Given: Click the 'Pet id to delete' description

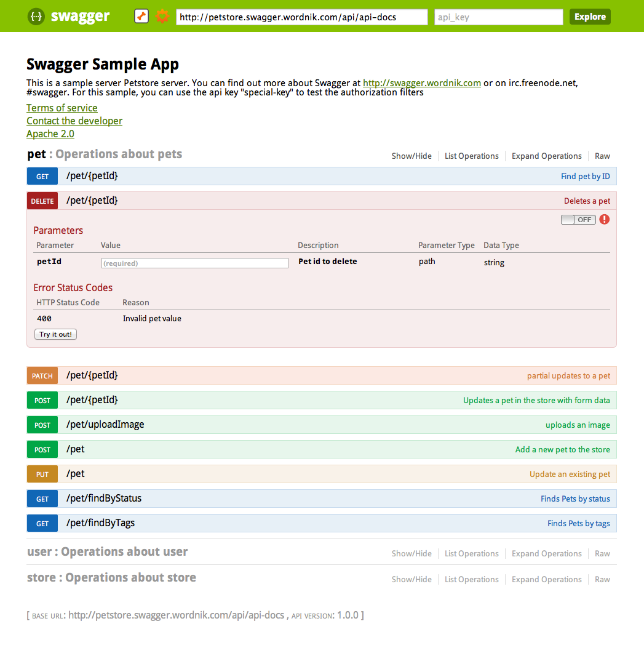Looking at the screenshot, I should [328, 262].
